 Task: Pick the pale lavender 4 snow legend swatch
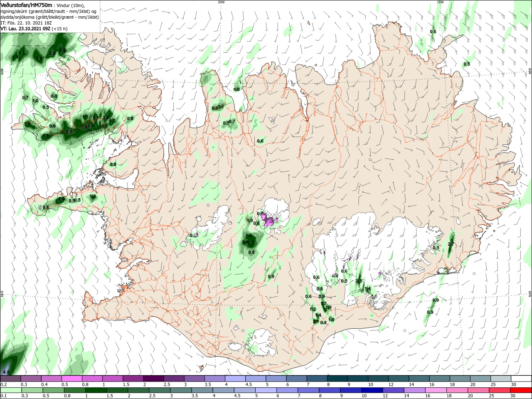235,379
